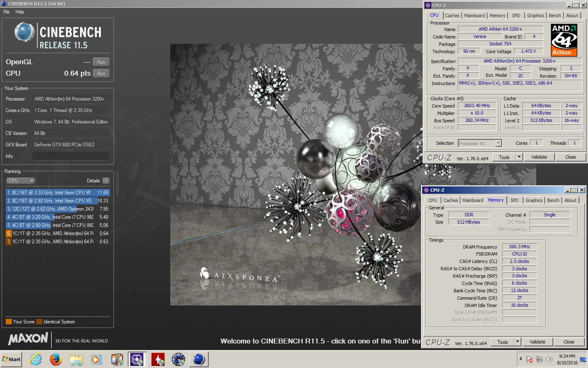Open the File menu in Cinebench
The image size is (588, 368).
7,12
